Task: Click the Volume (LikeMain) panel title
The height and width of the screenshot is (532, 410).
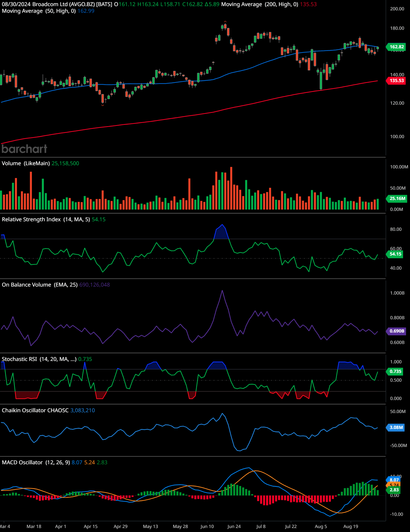Action: click(x=26, y=163)
